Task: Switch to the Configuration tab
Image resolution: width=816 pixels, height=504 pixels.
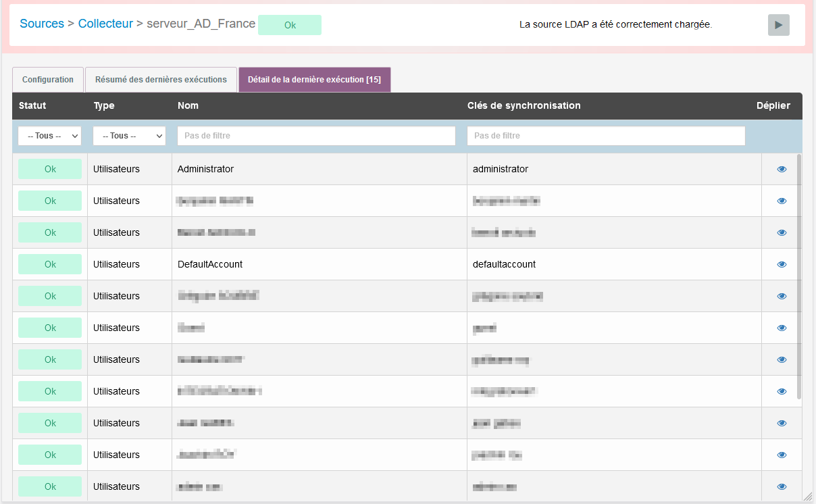Action: (48, 80)
